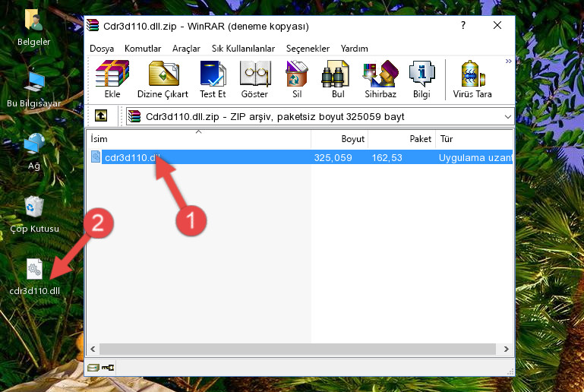Image resolution: width=584 pixels, height=392 pixels.
Task: Sort files by Paket column
Action: pos(402,139)
